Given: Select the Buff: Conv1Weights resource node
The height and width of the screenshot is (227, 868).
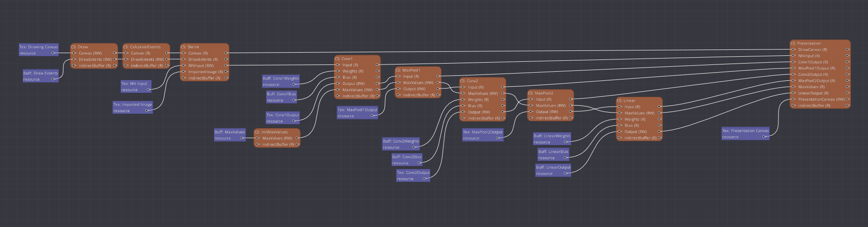Looking at the screenshot, I should coord(280,81).
